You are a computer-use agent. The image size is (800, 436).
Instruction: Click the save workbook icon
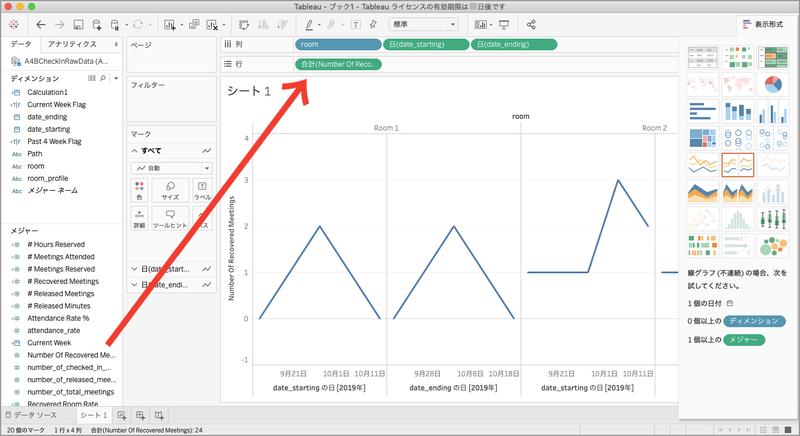[x=78, y=24]
